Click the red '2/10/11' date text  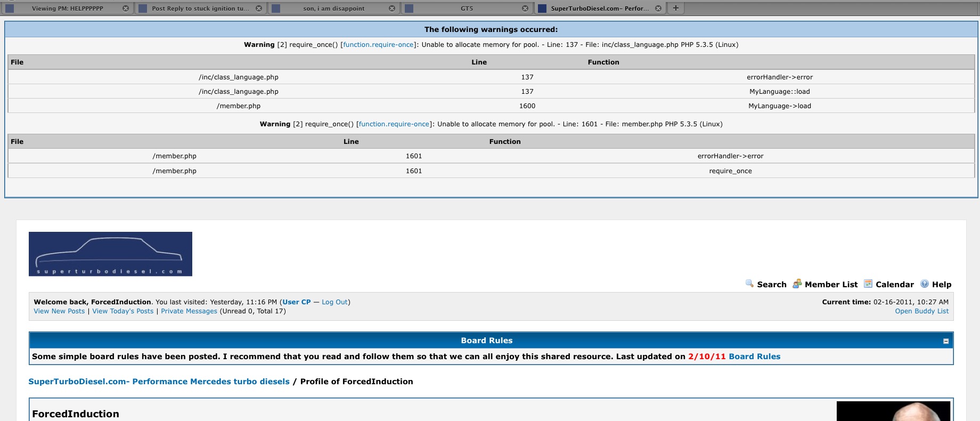tap(707, 357)
